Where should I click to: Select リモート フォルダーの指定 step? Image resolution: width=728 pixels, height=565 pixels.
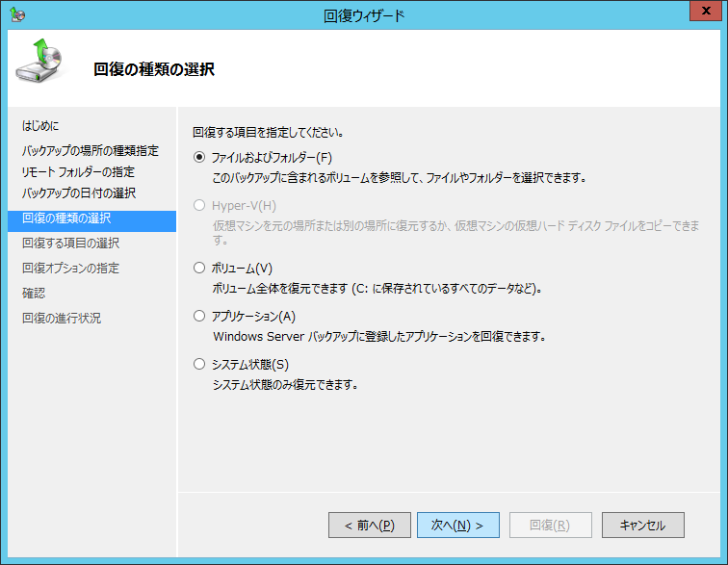coord(78,171)
